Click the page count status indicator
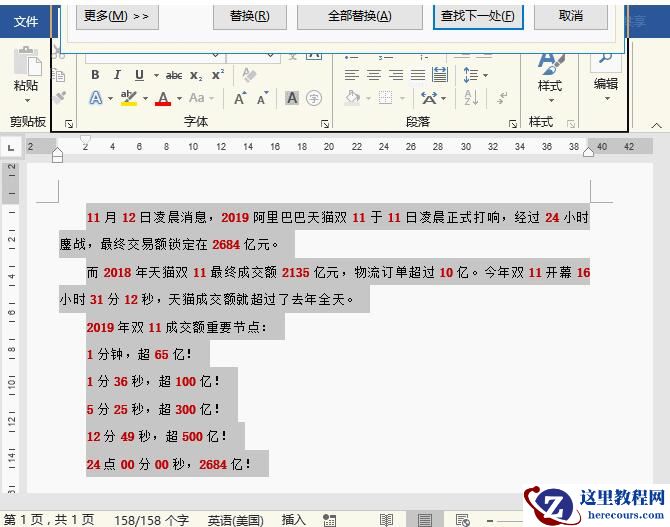670x527 pixels. tap(49, 520)
